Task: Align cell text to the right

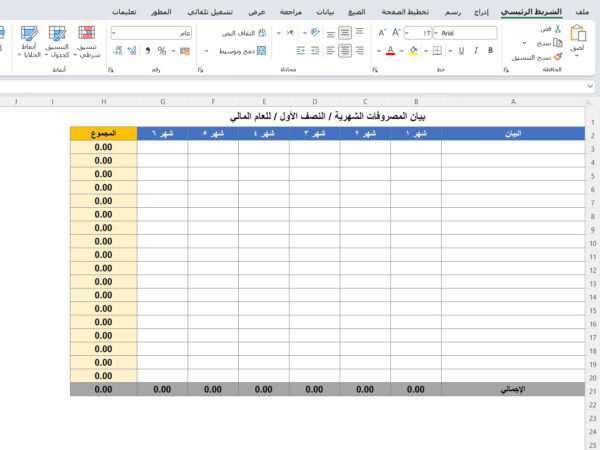Action: pos(359,51)
